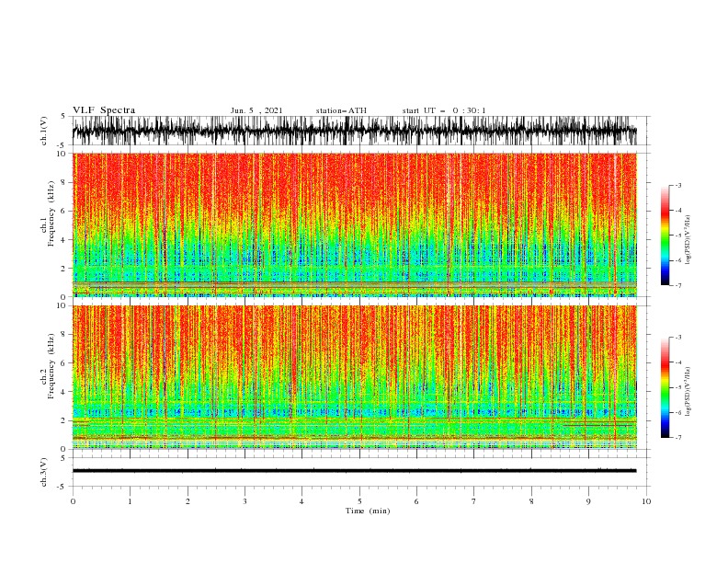Click time axis tick label "2"

pos(188,501)
